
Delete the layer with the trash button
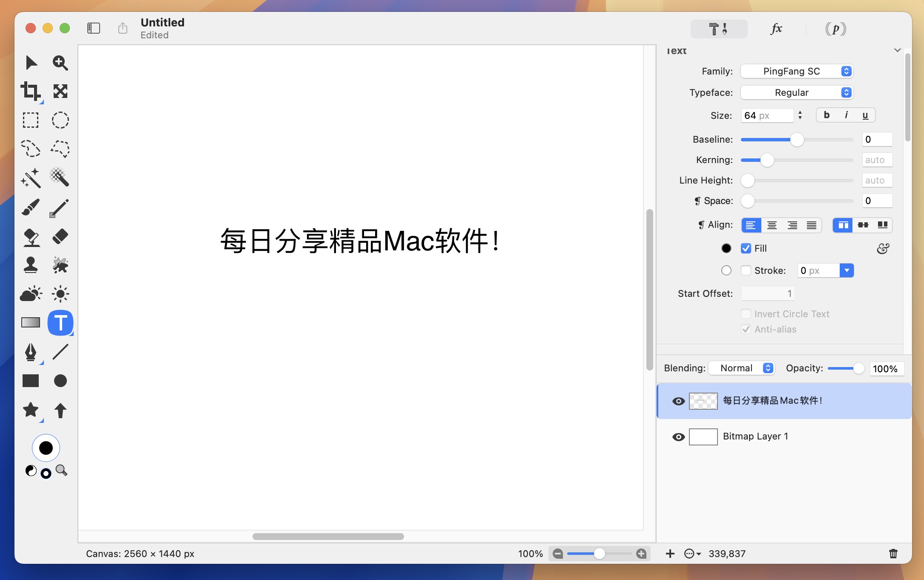(x=893, y=554)
